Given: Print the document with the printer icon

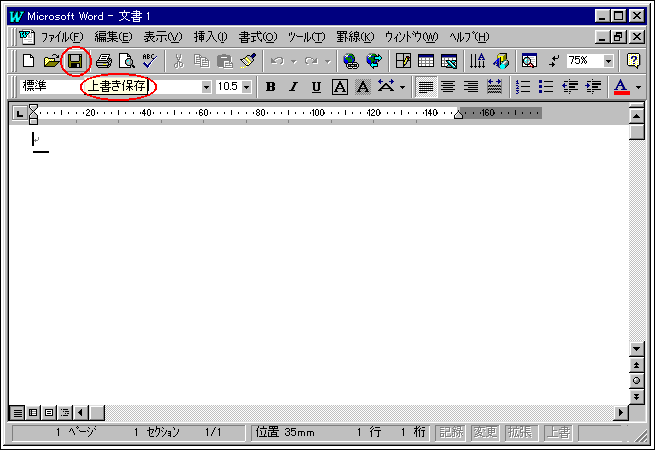Looking at the screenshot, I should point(104,61).
